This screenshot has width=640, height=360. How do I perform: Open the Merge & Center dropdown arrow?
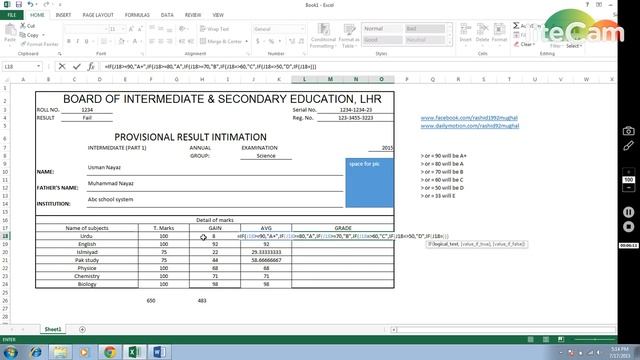tap(247, 41)
